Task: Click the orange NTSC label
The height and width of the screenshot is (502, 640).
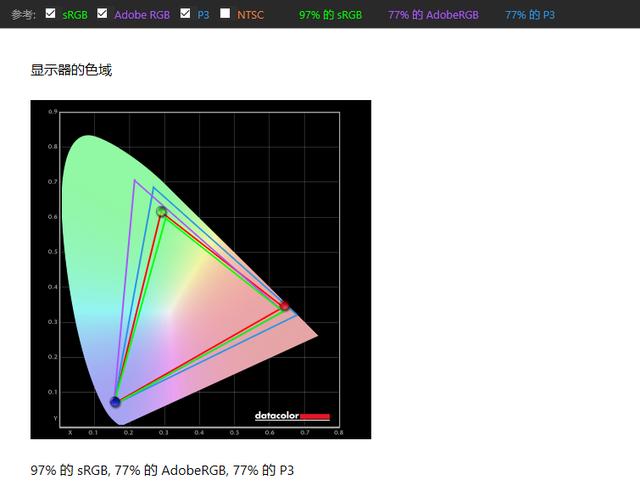Action: click(x=250, y=15)
